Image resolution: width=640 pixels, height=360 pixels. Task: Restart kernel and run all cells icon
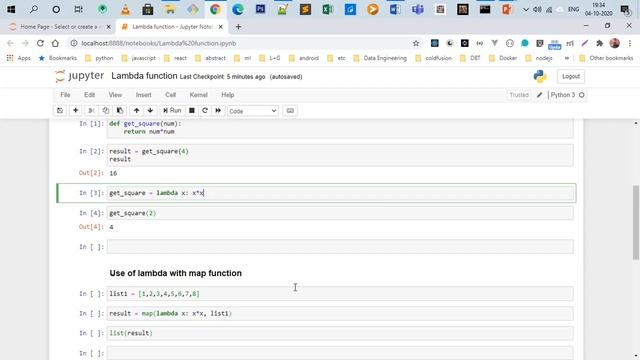(218, 111)
